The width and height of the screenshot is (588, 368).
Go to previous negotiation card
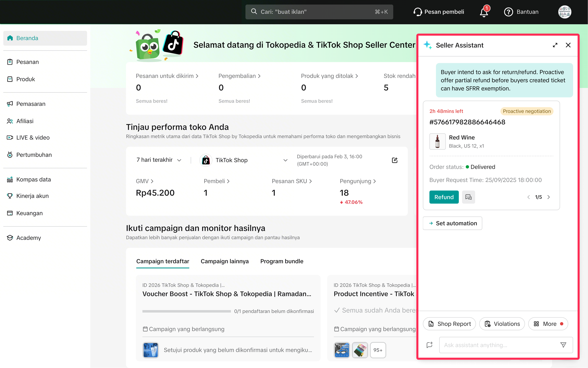pos(528,197)
